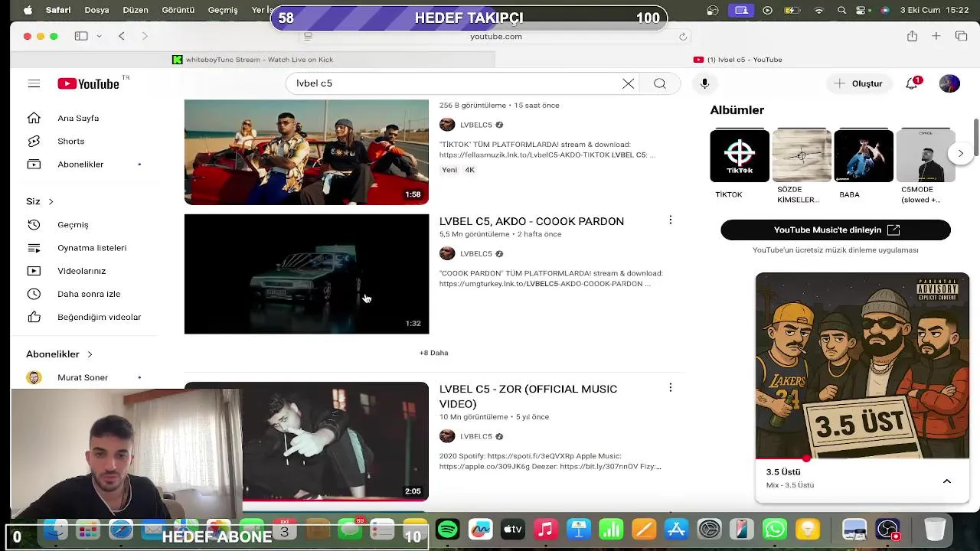Click the Oluştur create button
Viewport: 980px width, 551px height.
(x=859, y=83)
